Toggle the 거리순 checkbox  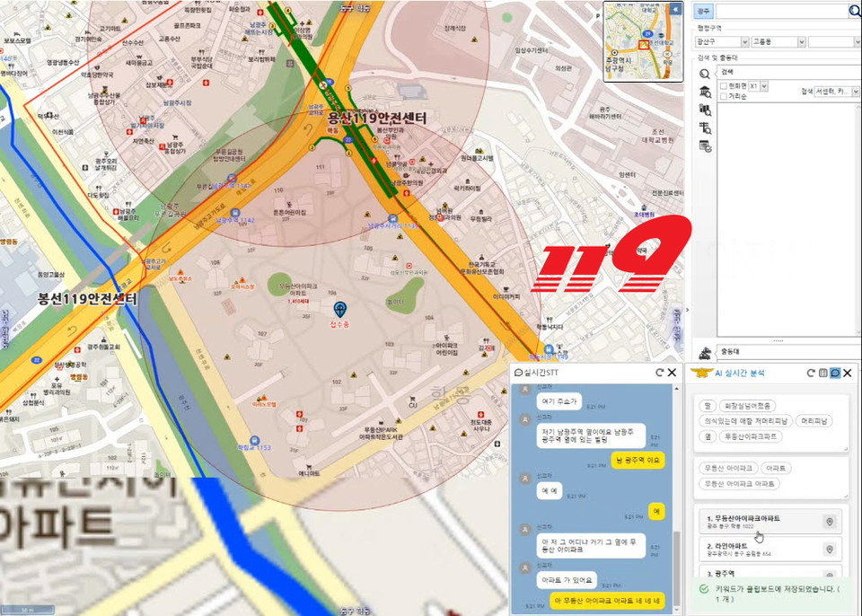725,96
